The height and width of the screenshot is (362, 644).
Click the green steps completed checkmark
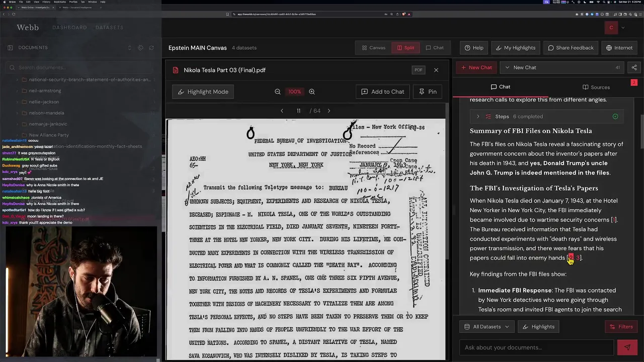[x=615, y=116]
